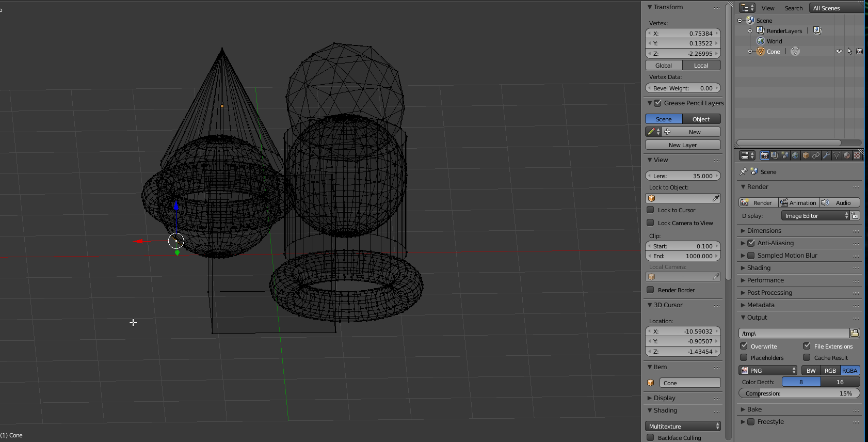The height and width of the screenshot is (442, 868).
Task: Click the New grease pencil button
Action: pos(692,132)
